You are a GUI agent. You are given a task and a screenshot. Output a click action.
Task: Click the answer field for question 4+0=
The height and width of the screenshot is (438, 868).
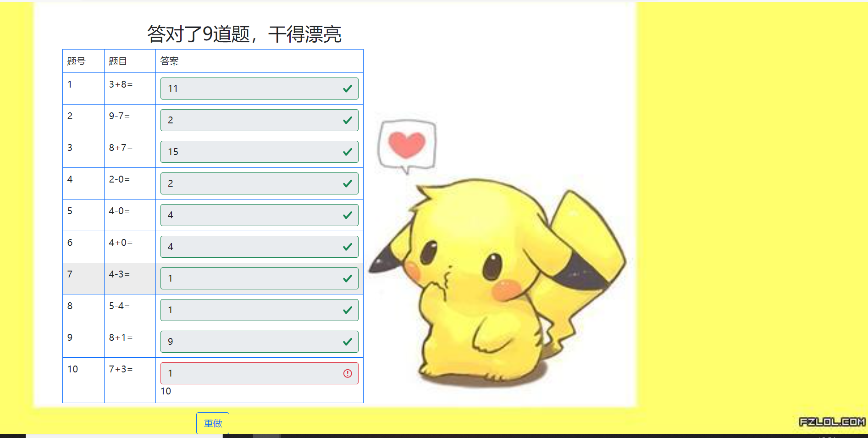point(260,247)
